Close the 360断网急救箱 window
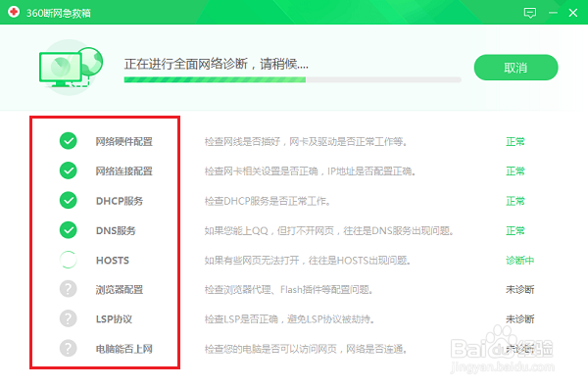588x388 pixels. (x=573, y=13)
